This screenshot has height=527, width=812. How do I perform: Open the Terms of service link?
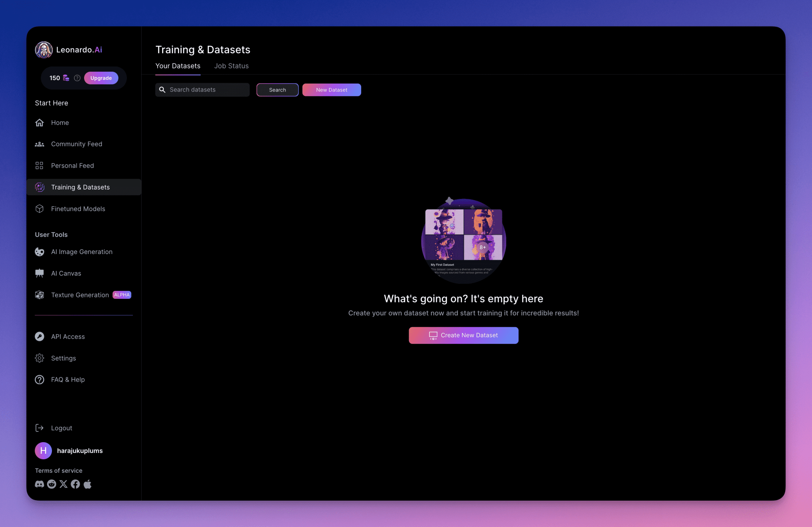coord(59,471)
